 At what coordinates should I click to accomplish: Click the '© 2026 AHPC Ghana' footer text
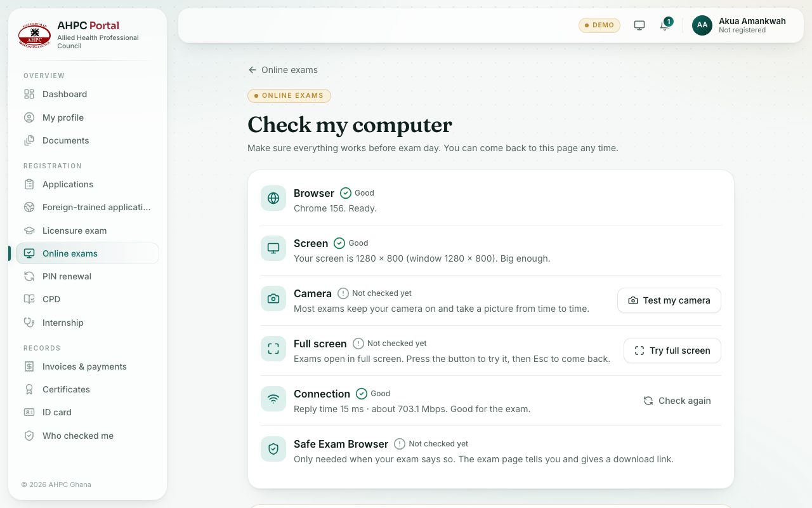coord(56,485)
